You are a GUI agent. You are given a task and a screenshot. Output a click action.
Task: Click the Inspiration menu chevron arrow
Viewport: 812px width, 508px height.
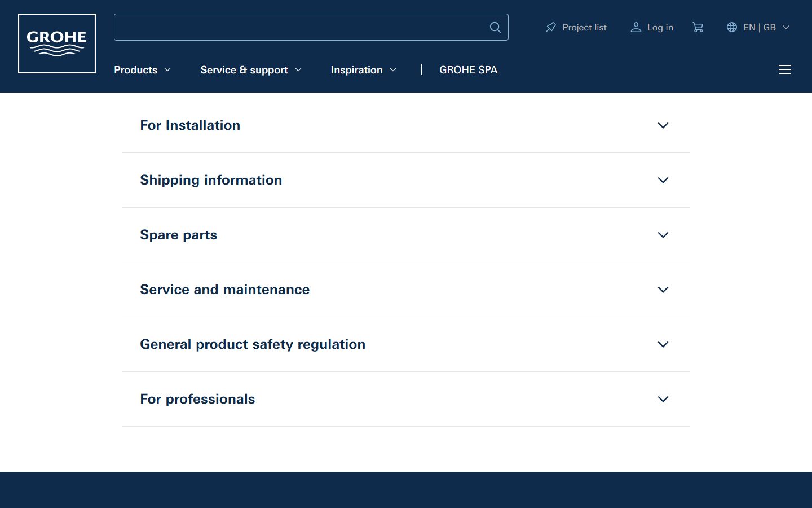(x=393, y=70)
